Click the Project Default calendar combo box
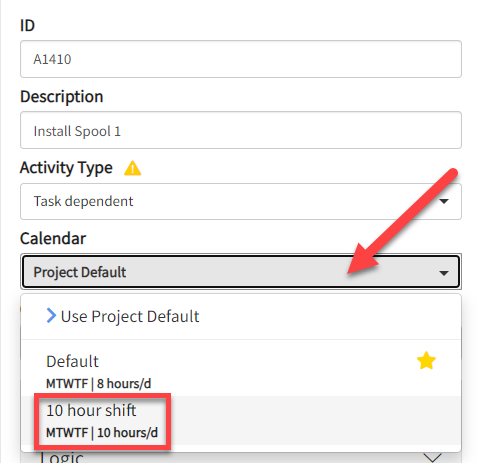The image size is (478, 463). point(241,272)
